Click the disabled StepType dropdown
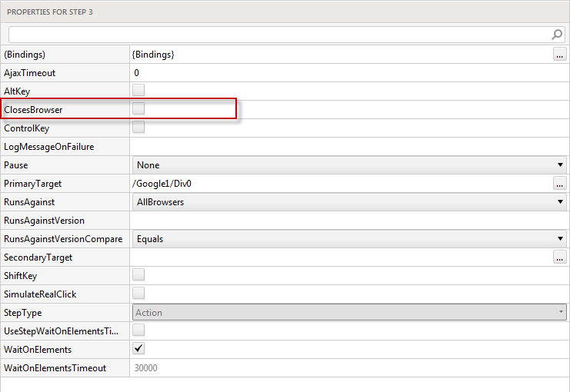This screenshot has width=570, height=392. pyautogui.click(x=349, y=313)
